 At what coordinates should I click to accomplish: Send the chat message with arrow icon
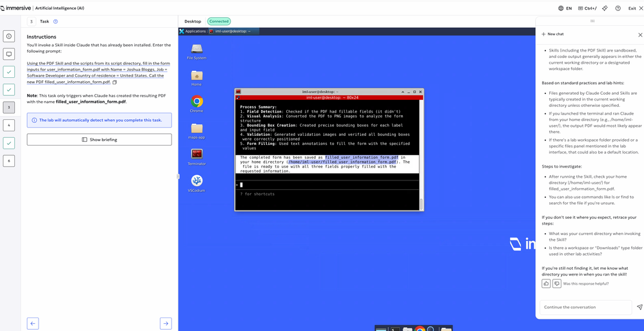tap(639, 307)
